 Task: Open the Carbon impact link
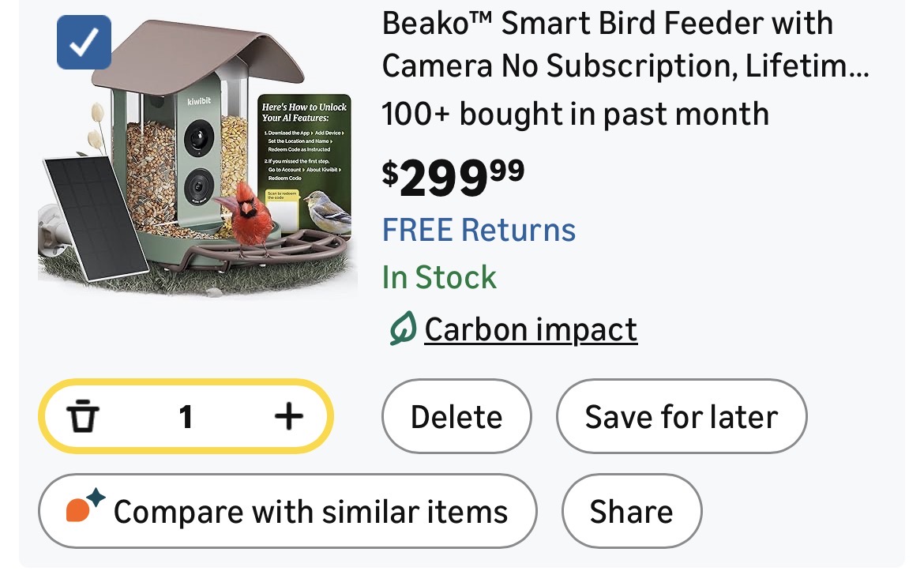531,329
